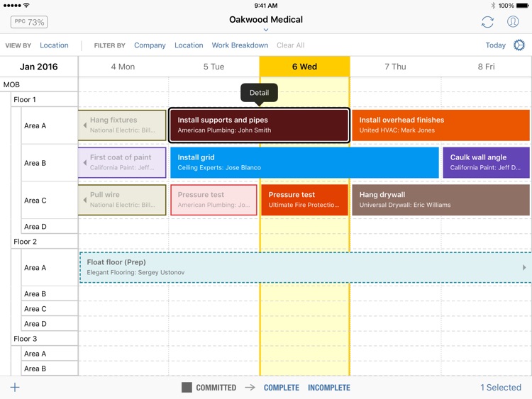532x399 pixels.
Task: Tap the Detail popover
Action: [x=259, y=93]
